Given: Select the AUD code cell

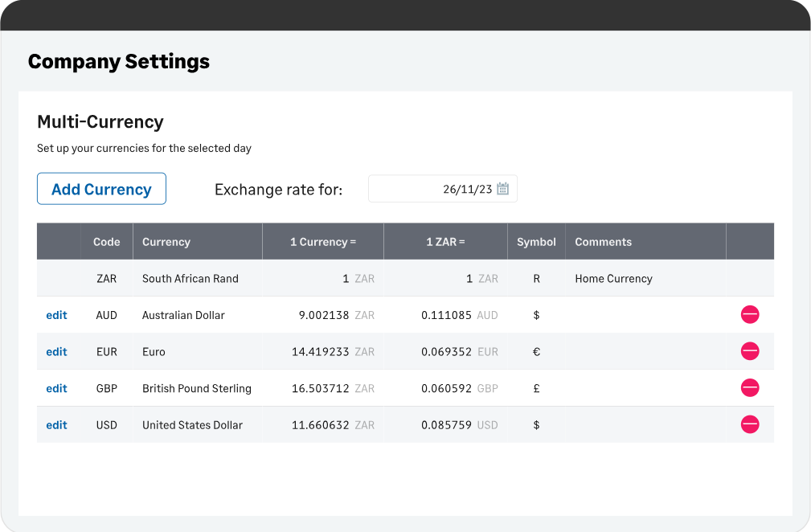Looking at the screenshot, I should pyautogui.click(x=107, y=315).
